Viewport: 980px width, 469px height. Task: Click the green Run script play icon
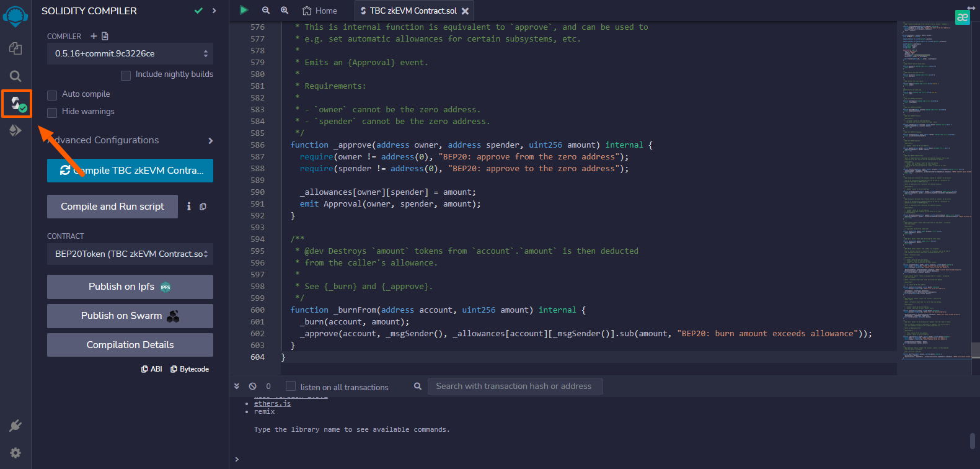244,10
